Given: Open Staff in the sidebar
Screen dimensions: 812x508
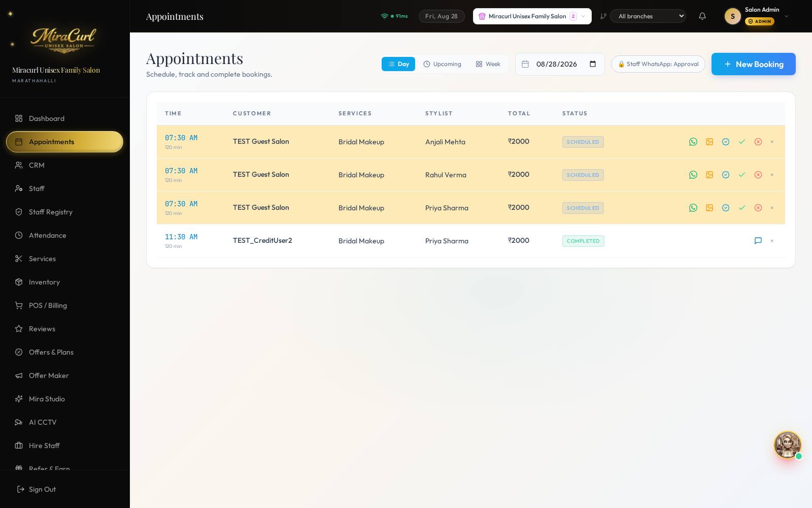Looking at the screenshot, I should click(x=64, y=188).
